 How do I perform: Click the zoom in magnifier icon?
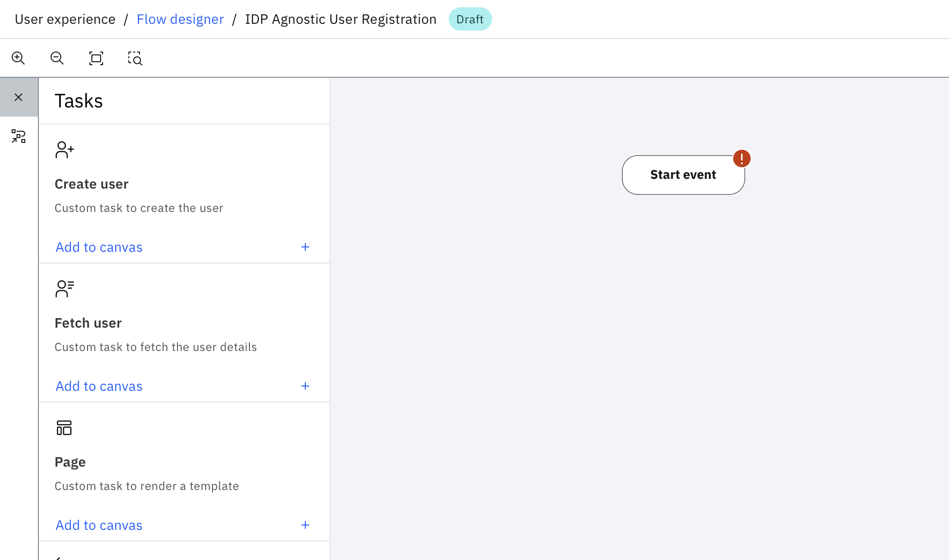tap(18, 58)
